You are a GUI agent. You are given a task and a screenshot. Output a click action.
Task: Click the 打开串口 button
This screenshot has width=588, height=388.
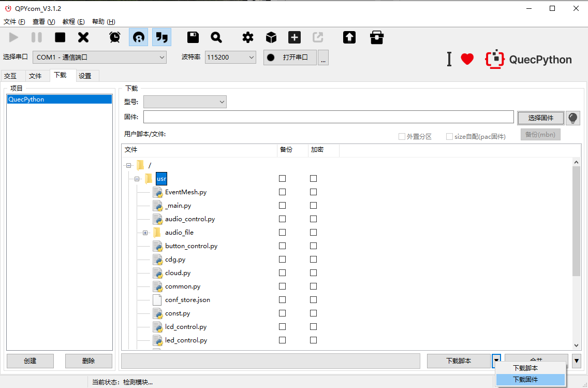point(290,58)
